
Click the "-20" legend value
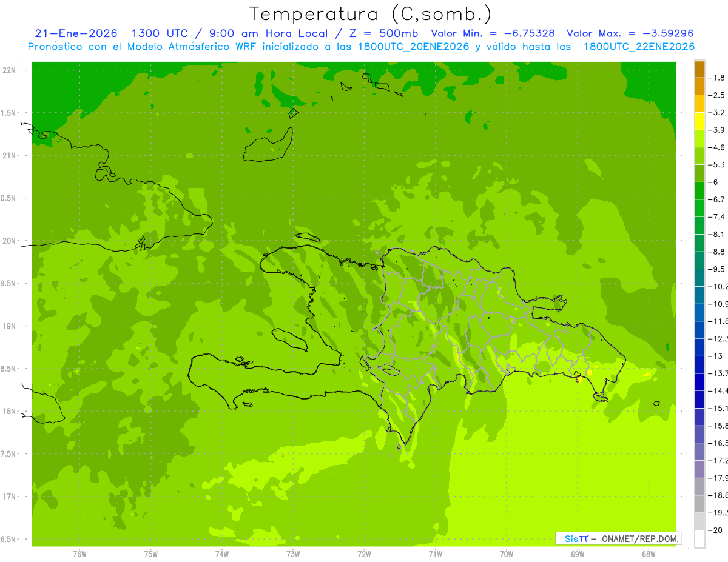[715, 530]
